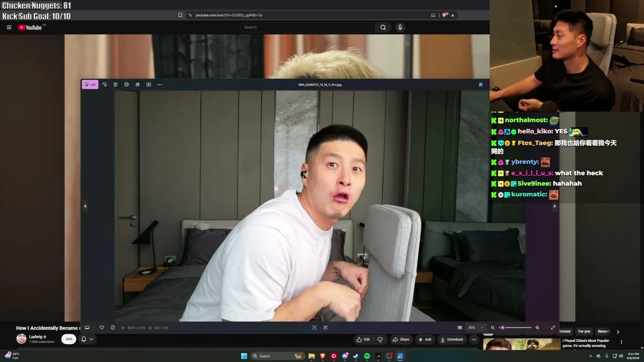Toggle the filmstrip in Photos viewer
Screen dimensions: 644x362
click(x=87, y=328)
